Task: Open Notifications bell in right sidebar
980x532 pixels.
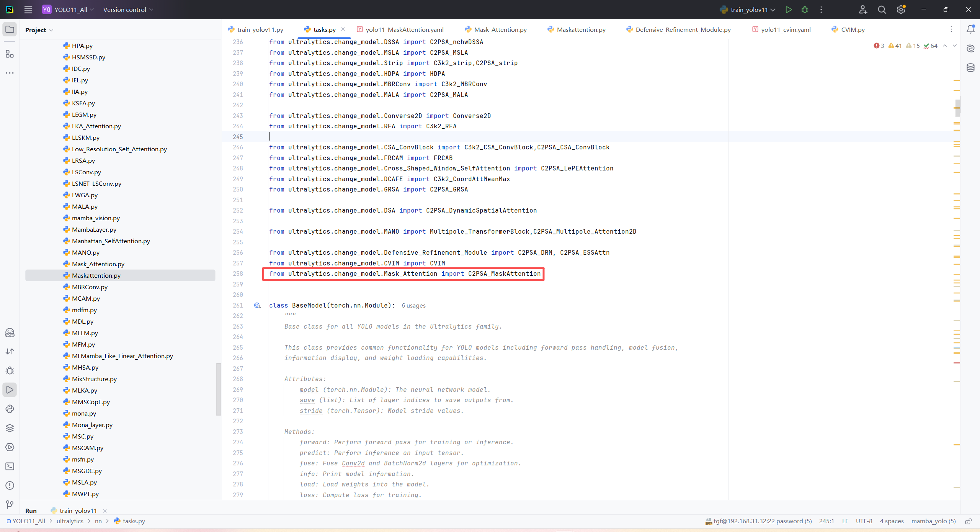Action: 970,29
